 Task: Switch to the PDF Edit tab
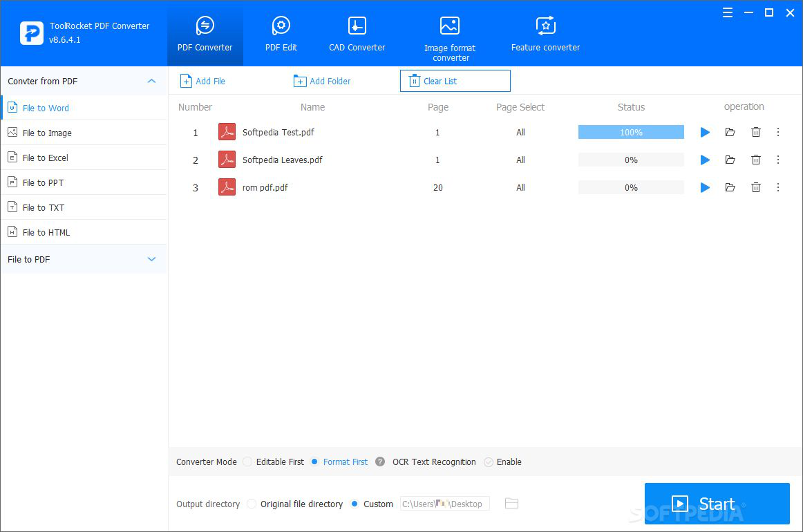(x=281, y=34)
